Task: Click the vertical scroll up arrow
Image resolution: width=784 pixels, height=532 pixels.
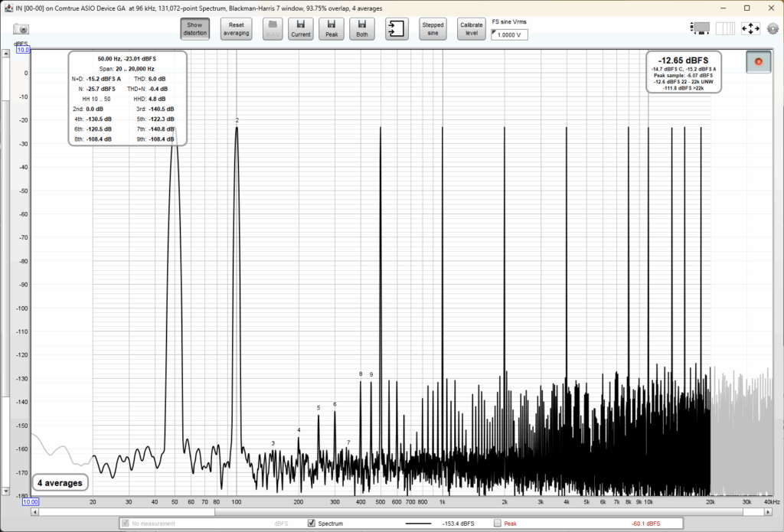Action: (5, 54)
